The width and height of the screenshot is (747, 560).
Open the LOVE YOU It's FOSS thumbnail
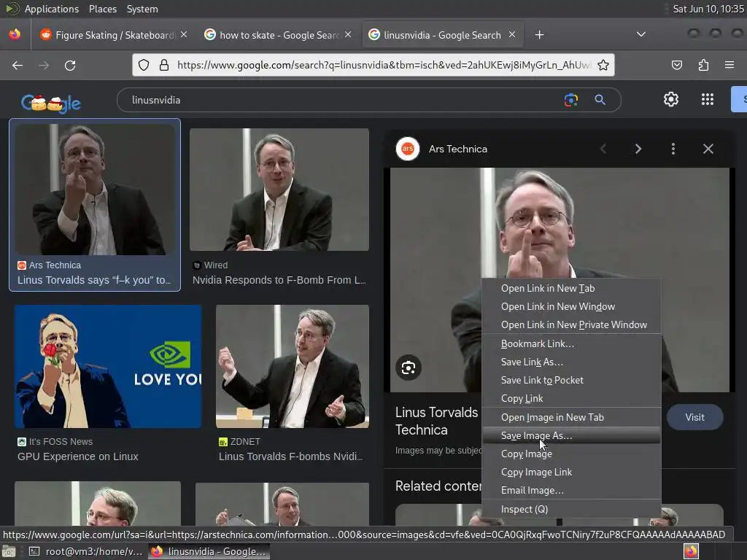108,366
